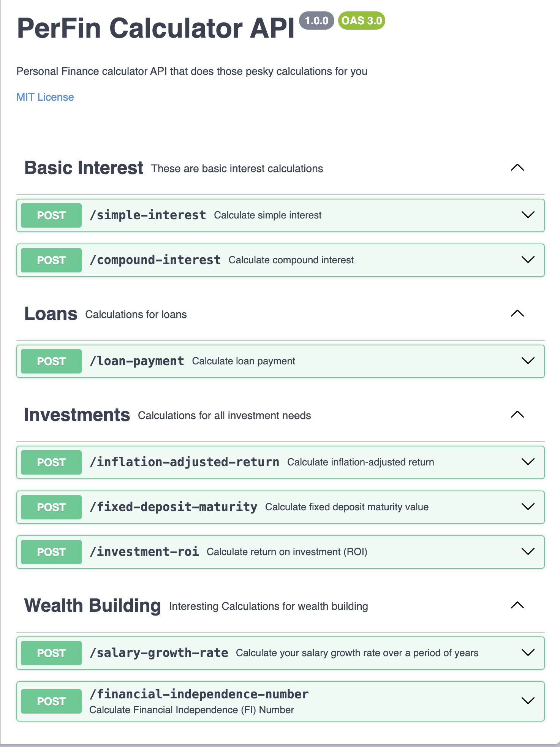Expand the /salary-growth-rate endpoint arrow
The image size is (560, 747).
click(528, 653)
